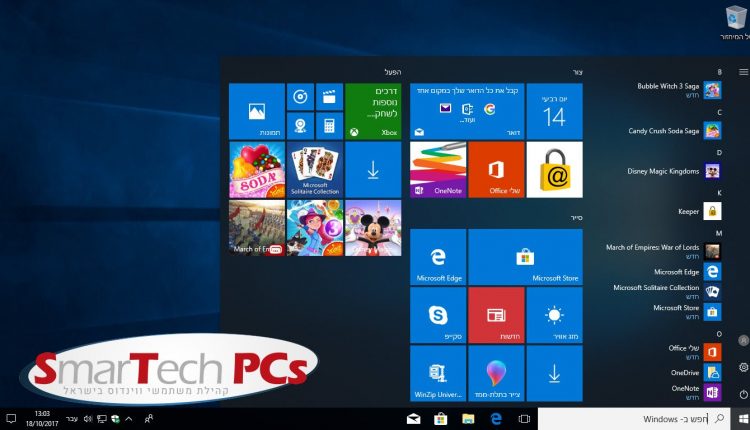Click the letter B list header
The height and width of the screenshot is (430, 750).
[x=719, y=72]
